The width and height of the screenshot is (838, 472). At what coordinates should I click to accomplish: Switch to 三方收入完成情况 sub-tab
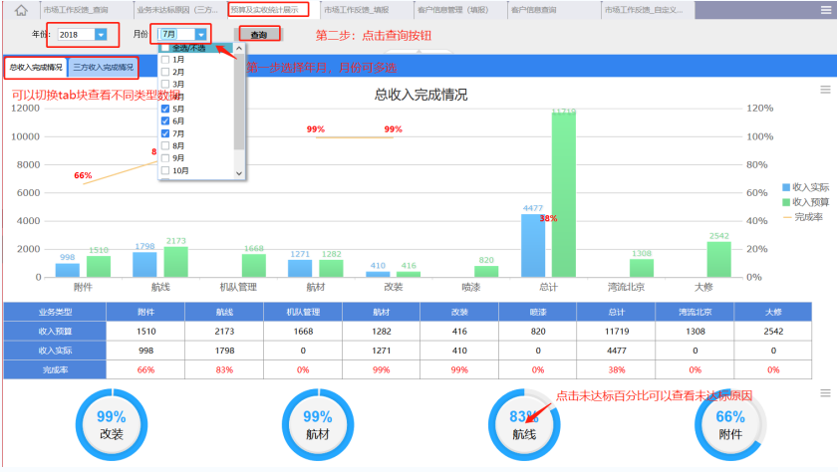tap(103, 67)
